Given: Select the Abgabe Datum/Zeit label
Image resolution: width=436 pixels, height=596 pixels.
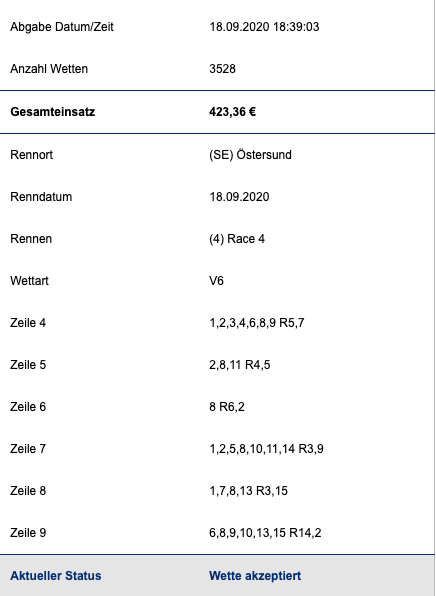Looking at the screenshot, I should click(62, 27).
